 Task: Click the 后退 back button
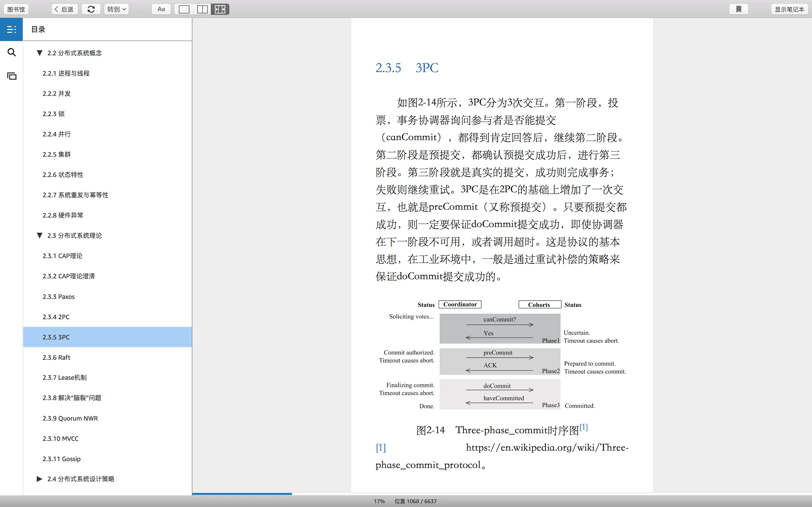[x=64, y=9]
